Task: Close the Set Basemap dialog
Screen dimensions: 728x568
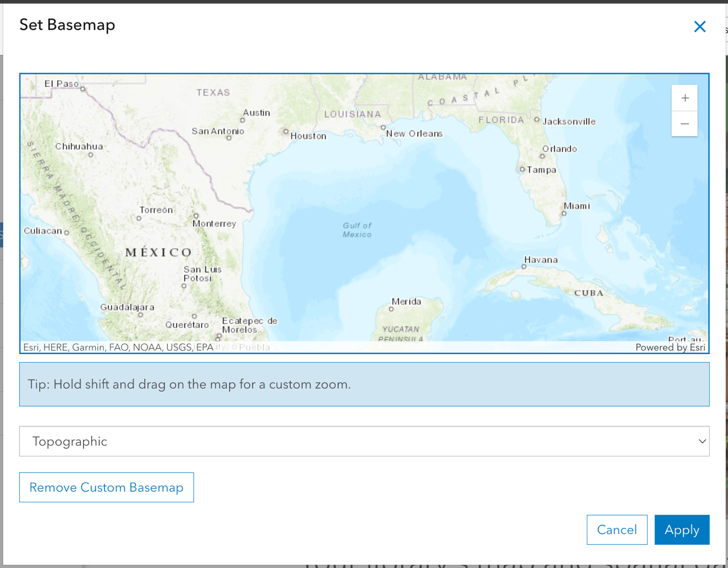Action: pos(699,26)
